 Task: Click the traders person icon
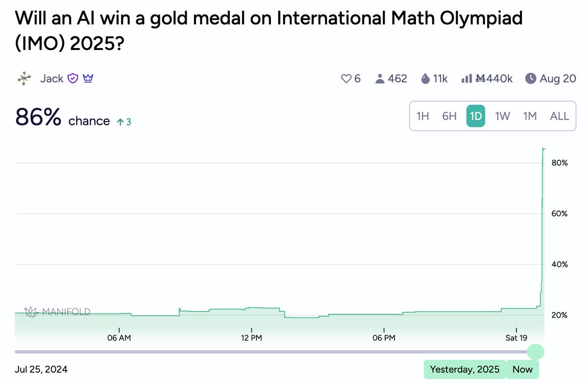(x=380, y=78)
